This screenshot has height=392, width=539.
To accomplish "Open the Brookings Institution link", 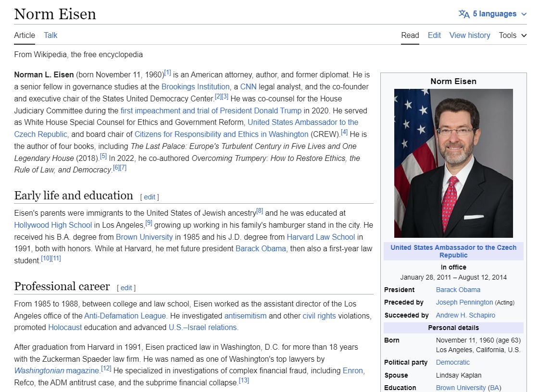I will coord(195,86).
